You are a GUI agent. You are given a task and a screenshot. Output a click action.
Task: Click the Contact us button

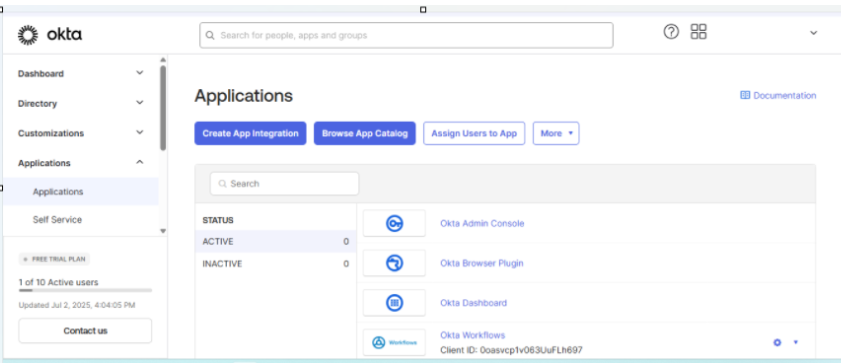(85, 330)
